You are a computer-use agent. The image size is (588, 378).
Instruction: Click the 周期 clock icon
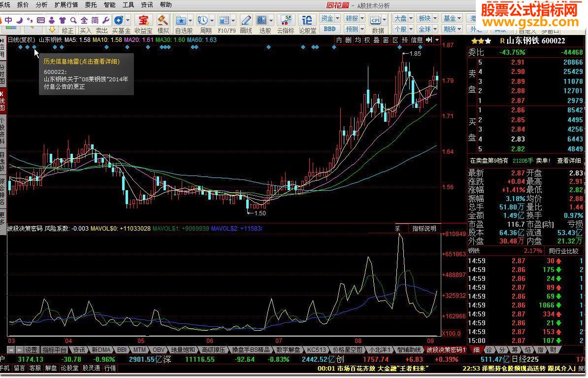[x=203, y=20]
